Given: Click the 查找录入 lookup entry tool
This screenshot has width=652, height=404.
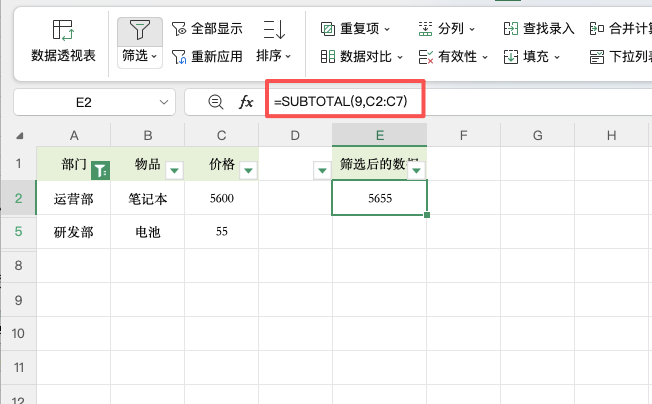Looking at the screenshot, I should tap(539, 29).
